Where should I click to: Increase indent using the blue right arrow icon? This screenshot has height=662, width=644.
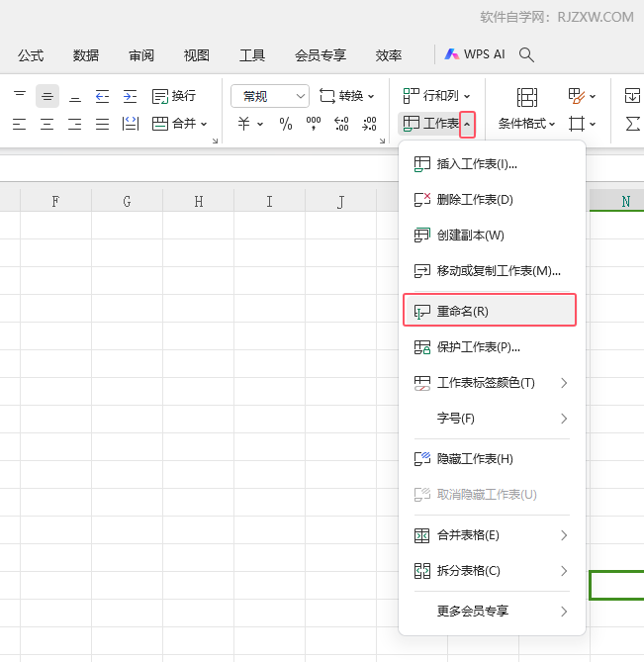click(x=130, y=96)
